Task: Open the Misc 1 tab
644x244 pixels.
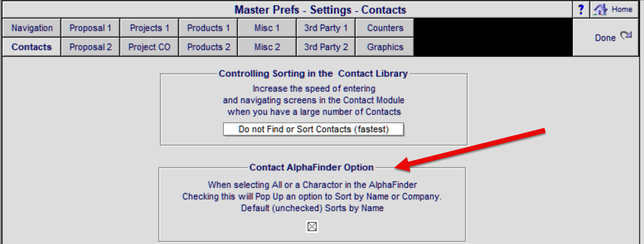Action: click(267, 28)
